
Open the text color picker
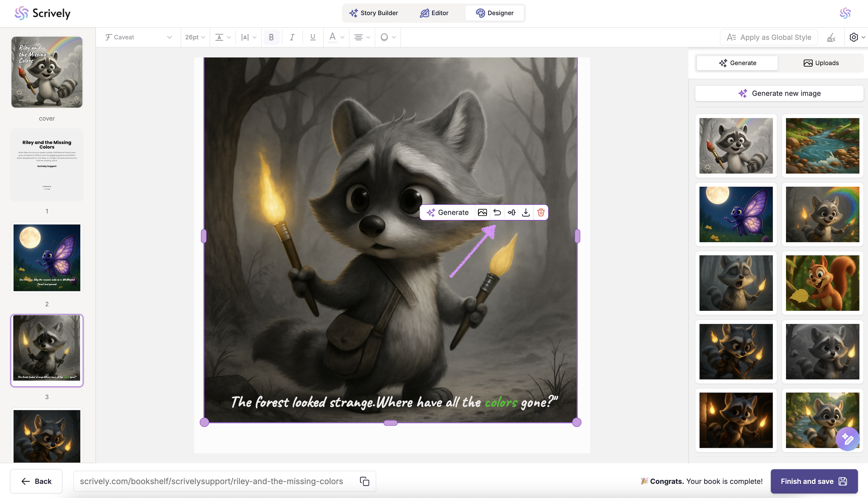tap(336, 37)
